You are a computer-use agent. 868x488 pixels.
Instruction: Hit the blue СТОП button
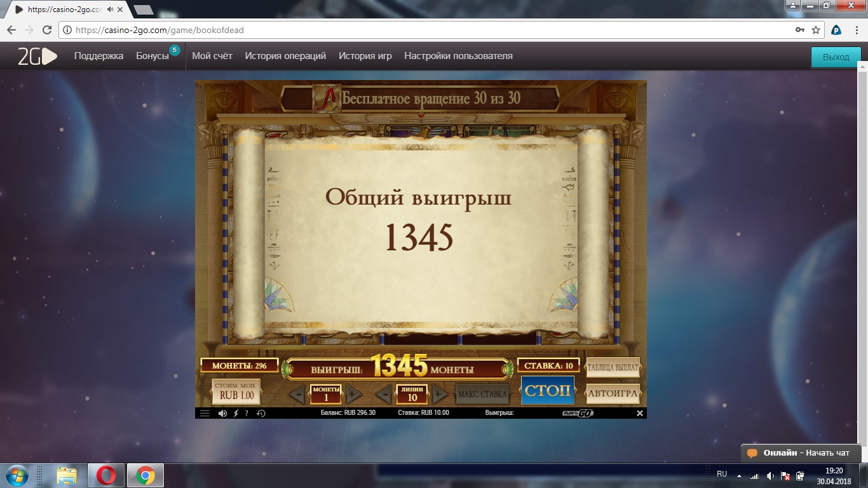(547, 390)
